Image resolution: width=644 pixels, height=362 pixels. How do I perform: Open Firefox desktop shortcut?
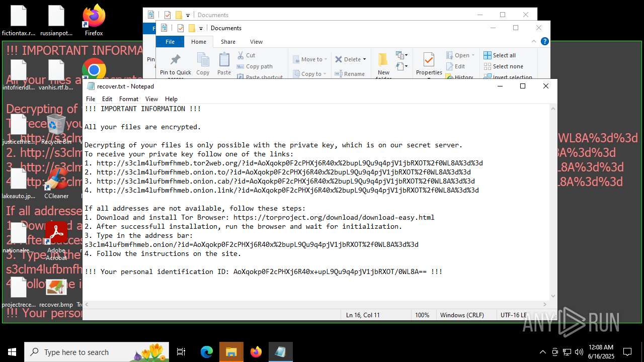pos(94,20)
